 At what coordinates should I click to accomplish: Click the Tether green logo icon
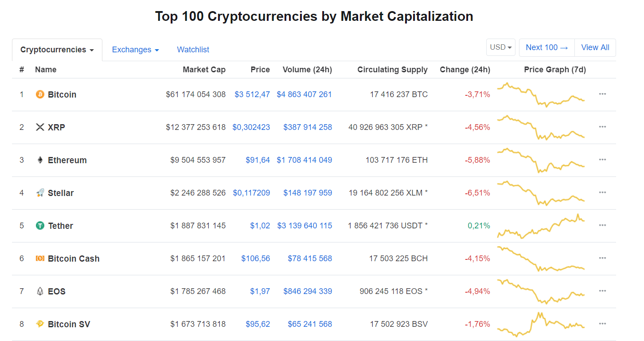point(40,226)
